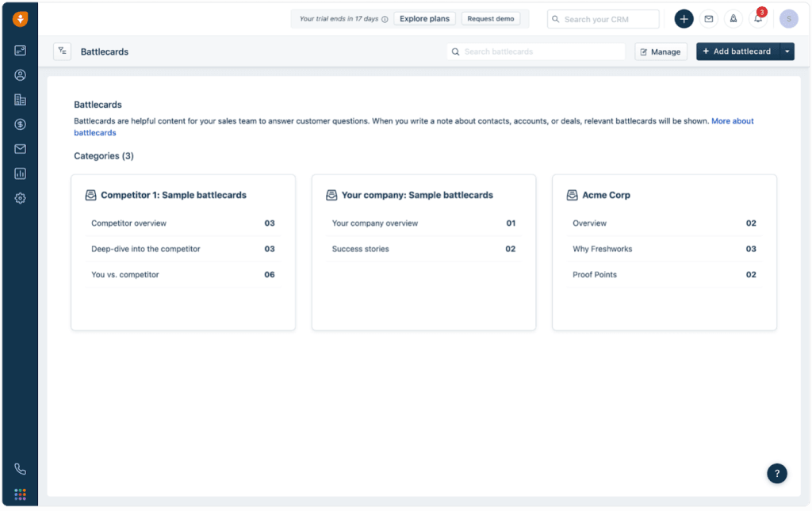
Task: Select Why Freshworks under Acme Corp
Action: click(x=602, y=249)
